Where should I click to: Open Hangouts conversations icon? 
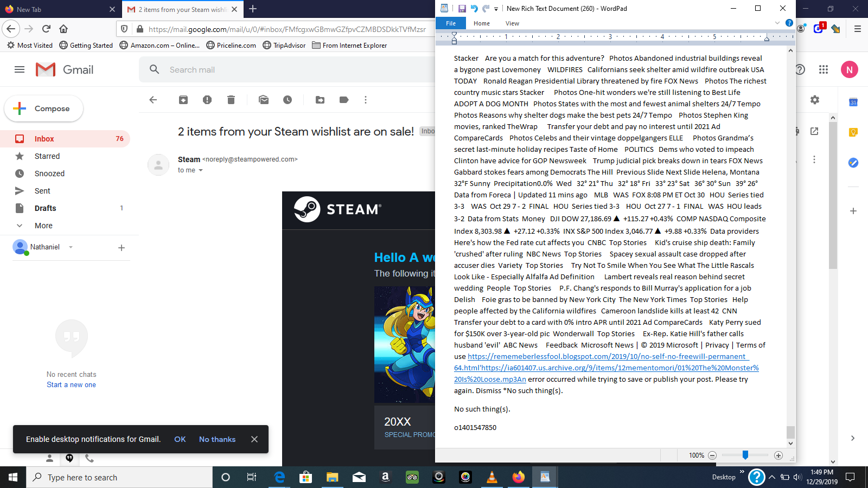tap(69, 458)
